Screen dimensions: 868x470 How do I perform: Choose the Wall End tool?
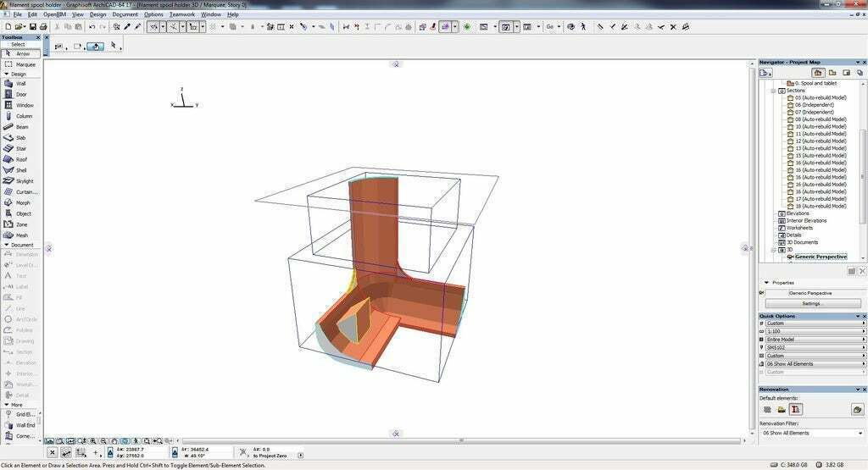(19, 425)
